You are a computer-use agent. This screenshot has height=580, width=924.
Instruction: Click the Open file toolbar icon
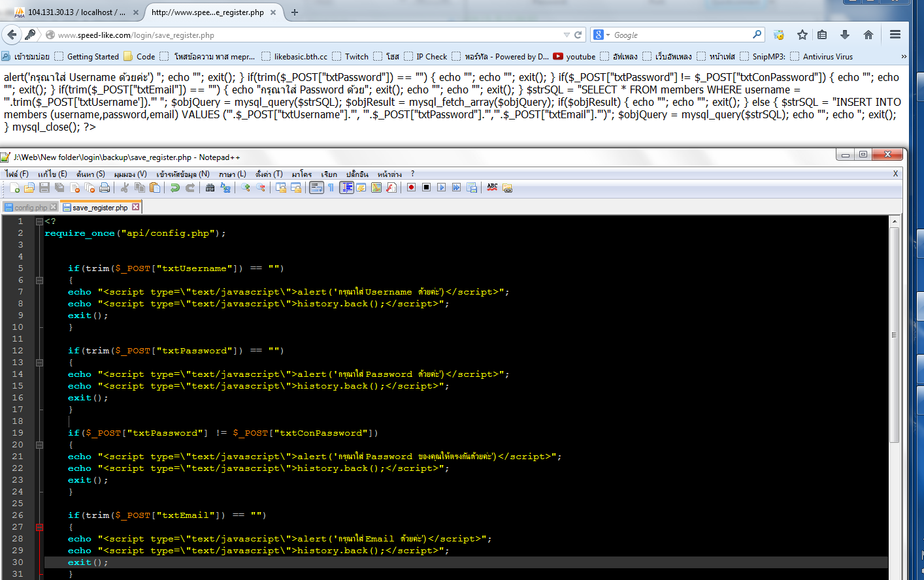click(x=29, y=188)
